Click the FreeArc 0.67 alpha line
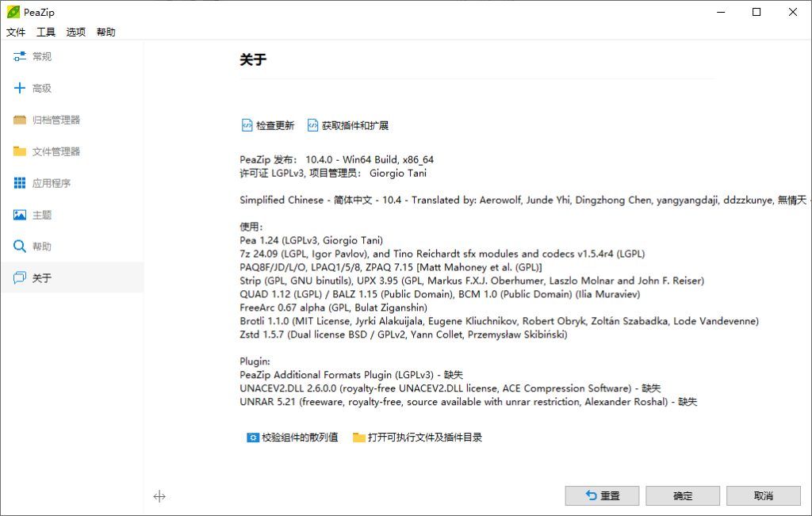This screenshot has height=516, width=812. click(334, 308)
